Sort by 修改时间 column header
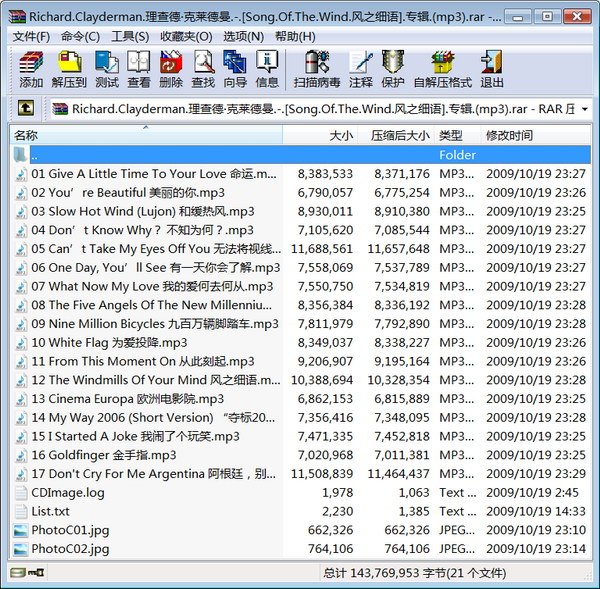Viewport: 600px width, 589px height. coord(536,135)
